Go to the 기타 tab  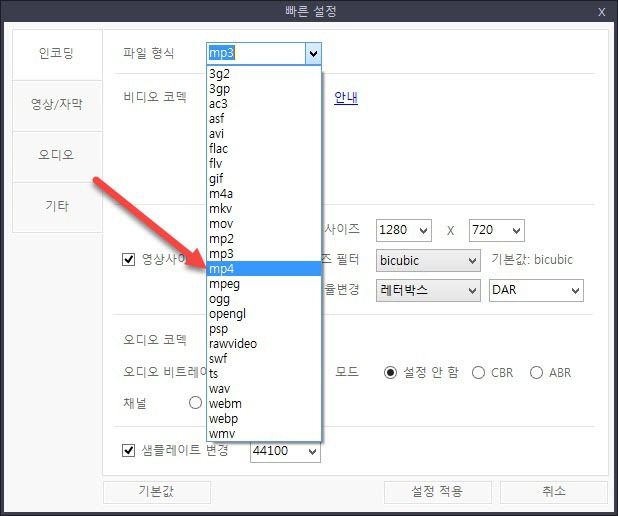coord(57,207)
